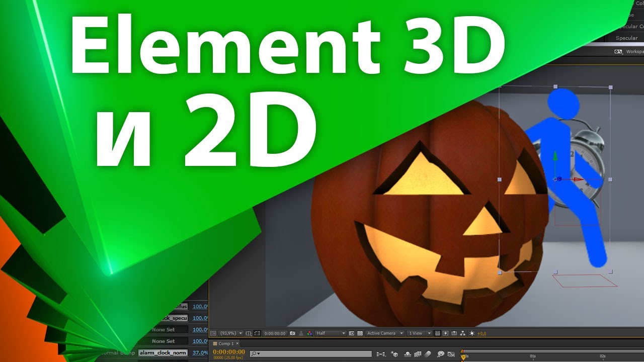Click the Auto-keyframe icon in timeline
Screen dimensions: 644x362
[x=451, y=354]
